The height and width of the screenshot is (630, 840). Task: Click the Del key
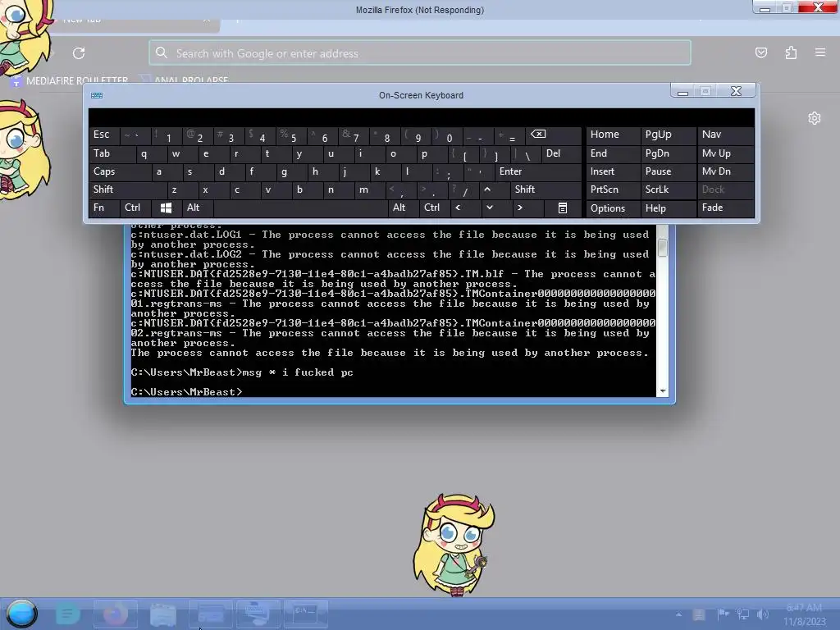(561, 153)
